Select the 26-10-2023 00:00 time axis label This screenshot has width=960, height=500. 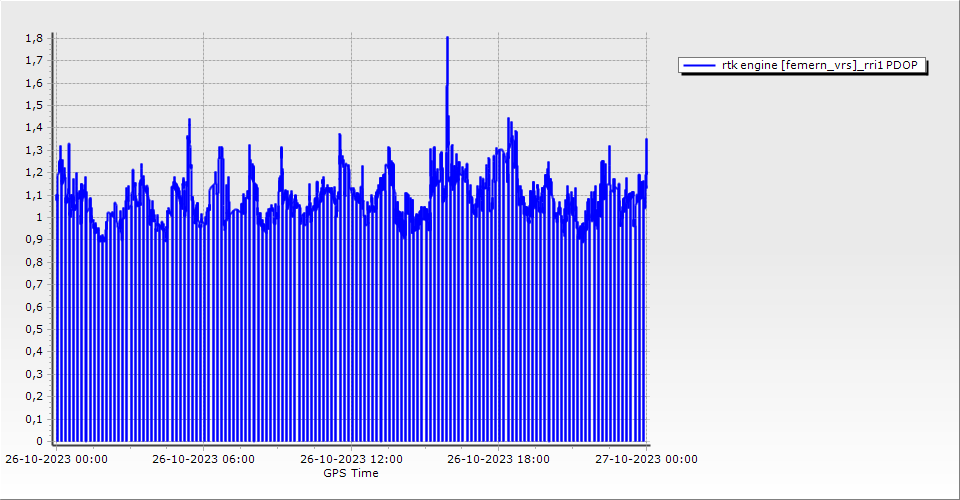pos(56,460)
